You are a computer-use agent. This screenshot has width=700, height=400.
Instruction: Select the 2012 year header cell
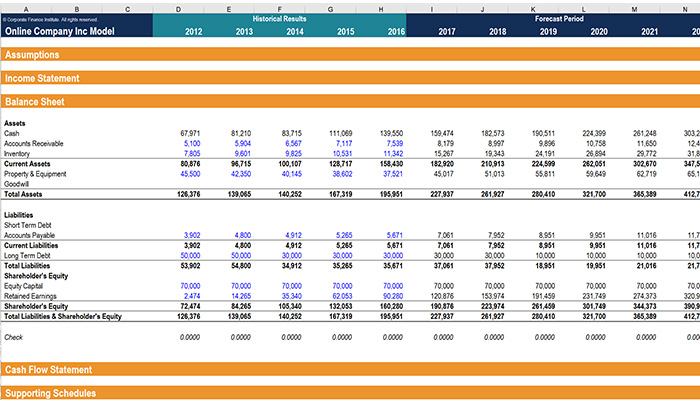[193, 32]
